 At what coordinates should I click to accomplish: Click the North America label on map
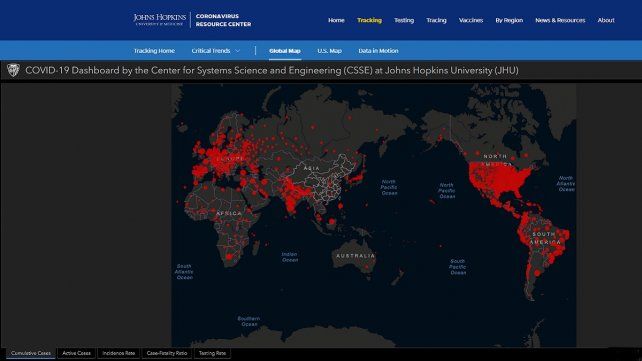(496, 160)
